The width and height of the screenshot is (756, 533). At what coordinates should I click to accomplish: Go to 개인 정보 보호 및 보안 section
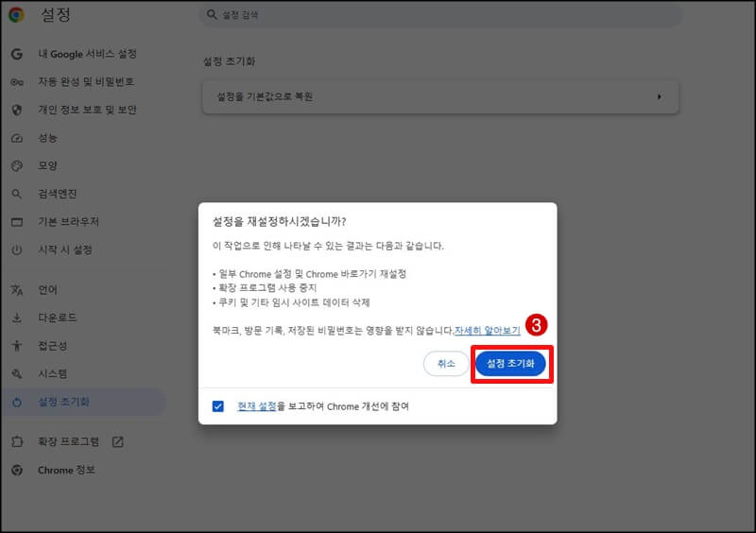[x=87, y=110]
